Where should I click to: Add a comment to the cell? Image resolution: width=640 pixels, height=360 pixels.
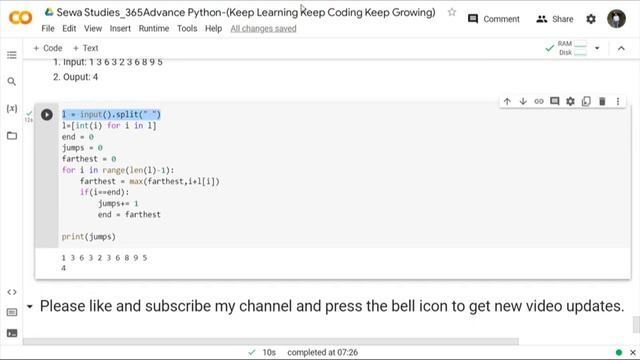[x=554, y=101]
